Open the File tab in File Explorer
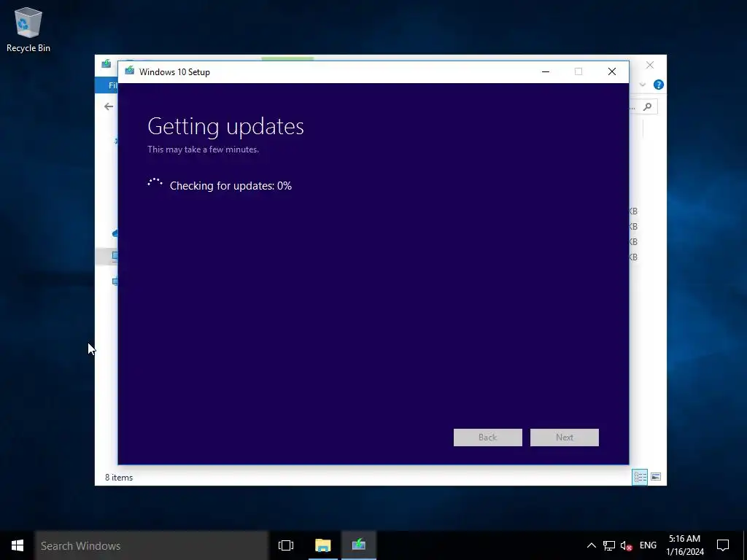This screenshot has height=560, width=747. 107,85
